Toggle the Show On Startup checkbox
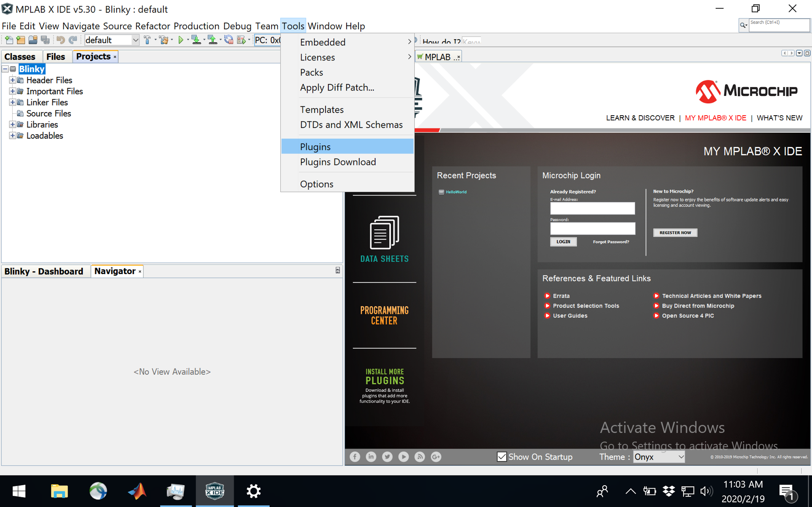The width and height of the screenshot is (812, 507). (501, 457)
